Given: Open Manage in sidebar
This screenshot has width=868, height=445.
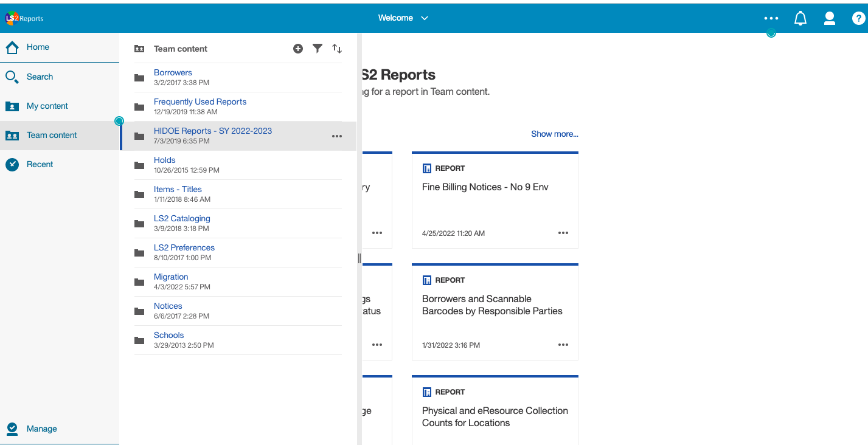Looking at the screenshot, I should [60, 429].
